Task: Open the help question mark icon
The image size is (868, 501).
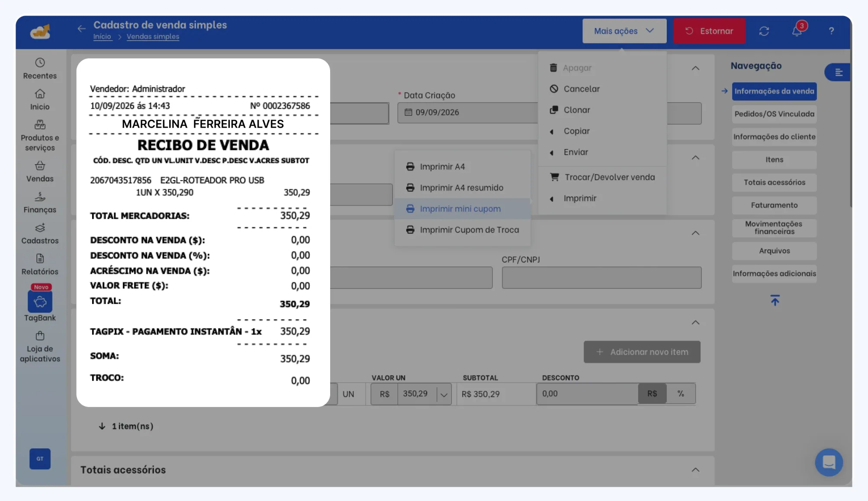Action: click(x=831, y=31)
